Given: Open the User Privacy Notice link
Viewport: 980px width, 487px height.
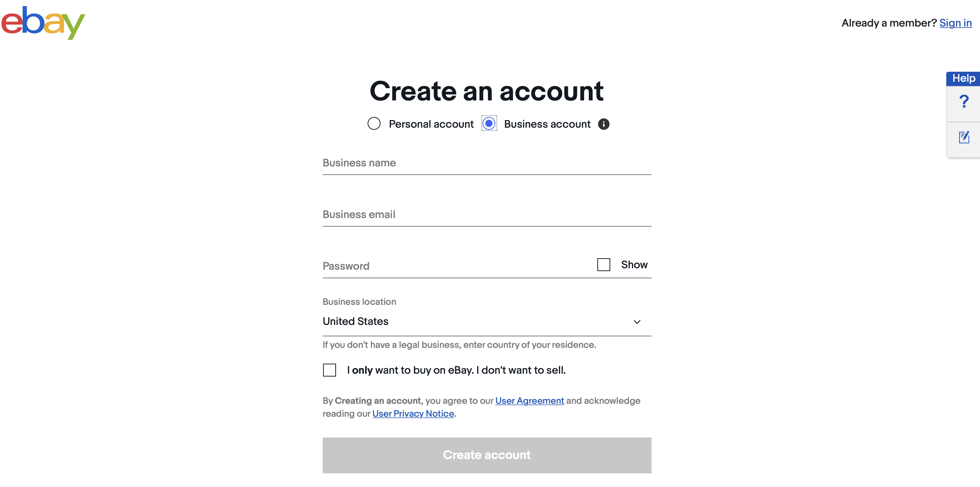Looking at the screenshot, I should coord(413,413).
